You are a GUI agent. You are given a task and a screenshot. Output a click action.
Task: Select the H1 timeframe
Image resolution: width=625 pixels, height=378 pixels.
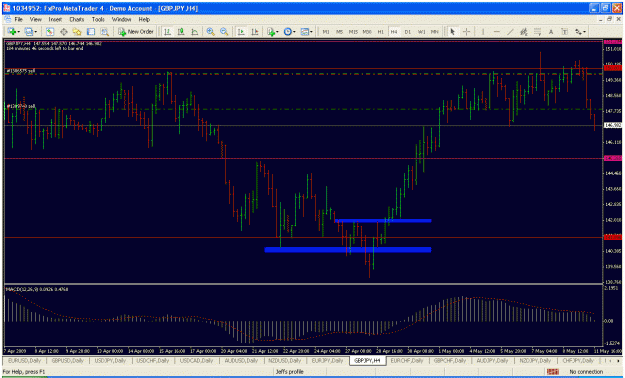point(381,32)
